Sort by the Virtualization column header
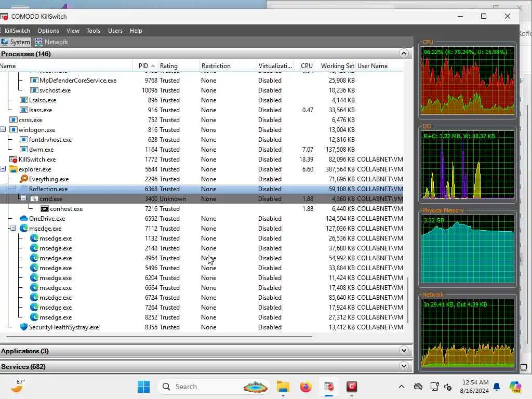Screen dimensions: 532x399 [275, 66]
